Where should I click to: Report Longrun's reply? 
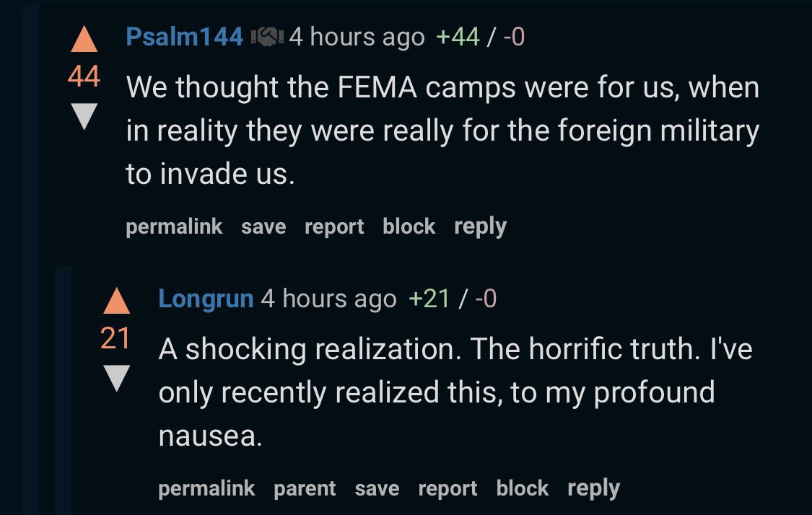click(448, 489)
